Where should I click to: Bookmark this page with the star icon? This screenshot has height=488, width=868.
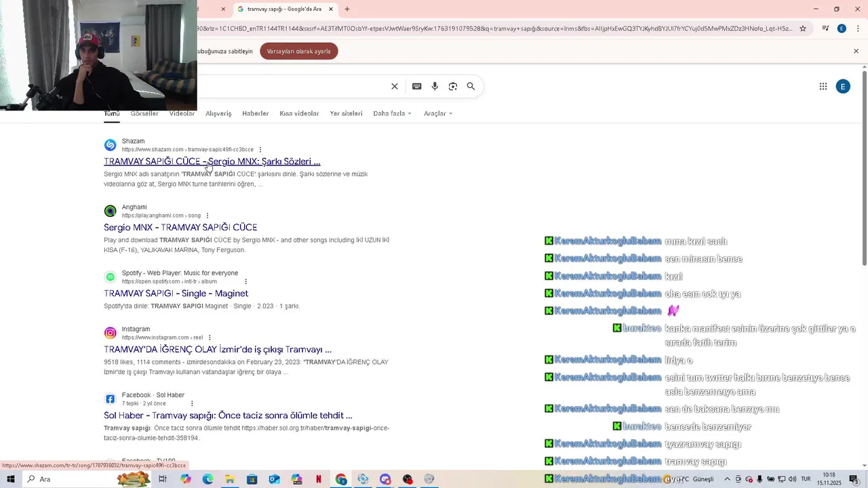point(803,28)
